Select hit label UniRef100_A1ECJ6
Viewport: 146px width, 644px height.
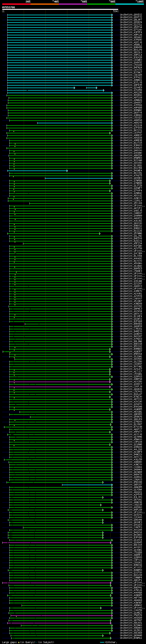(x=131, y=42)
